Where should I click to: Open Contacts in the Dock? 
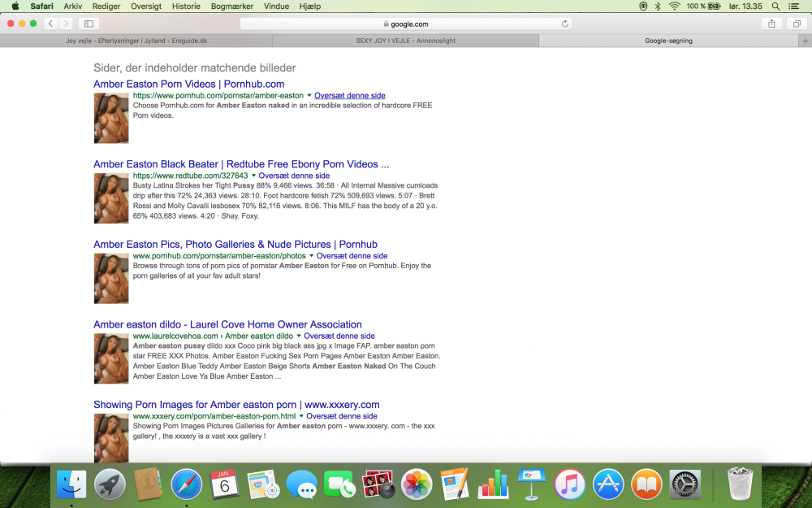point(148,484)
